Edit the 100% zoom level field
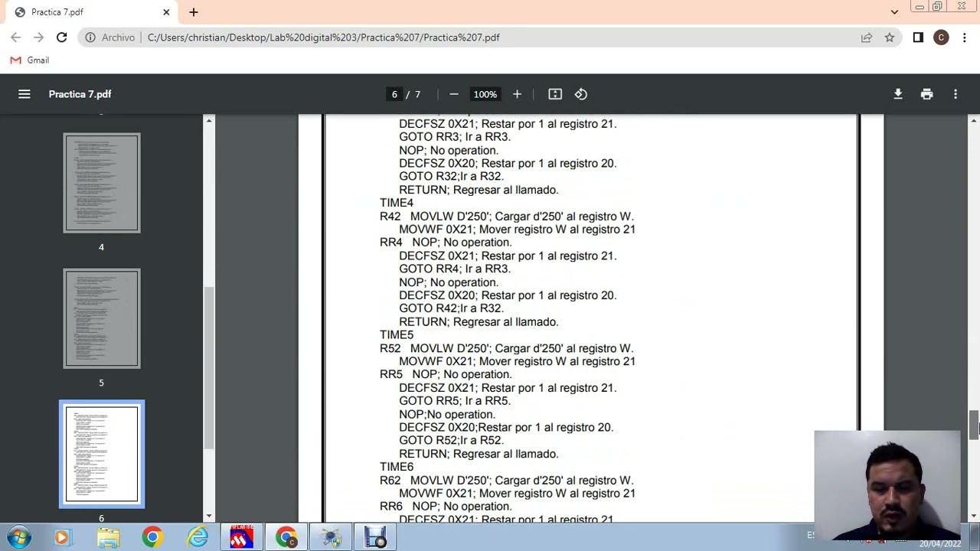980x551 pixels. point(485,94)
